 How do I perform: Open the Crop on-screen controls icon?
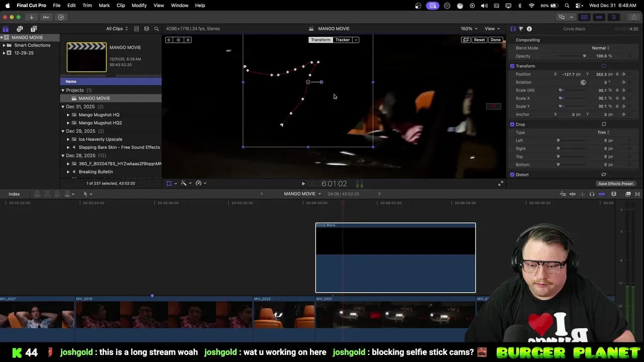(x=604, y=124)
